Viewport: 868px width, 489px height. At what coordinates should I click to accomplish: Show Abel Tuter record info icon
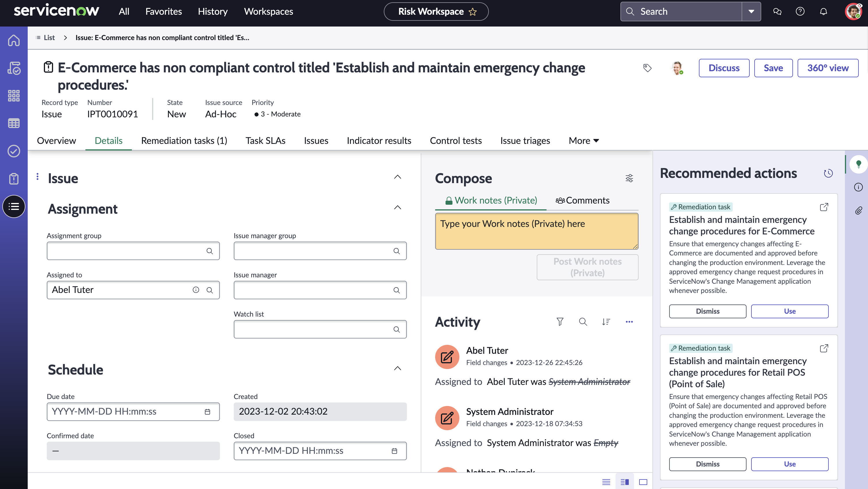pyautogui.click(x=196, y=290)
